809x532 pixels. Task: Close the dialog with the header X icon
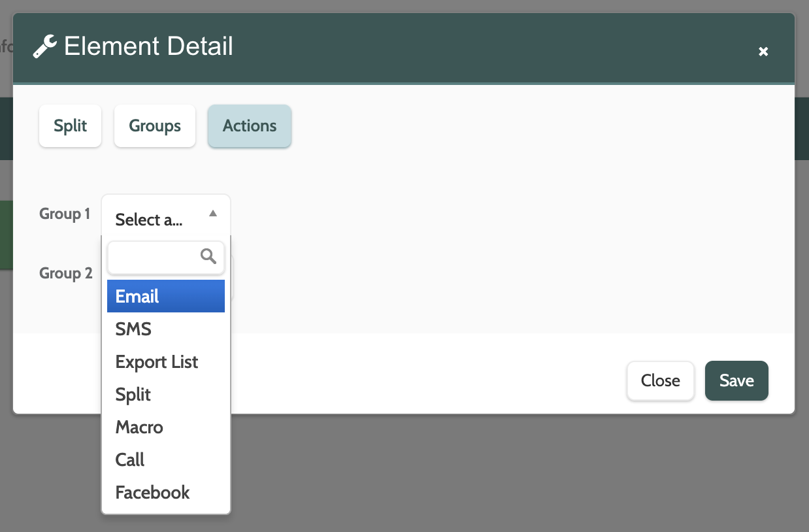[x=763, y=52]
